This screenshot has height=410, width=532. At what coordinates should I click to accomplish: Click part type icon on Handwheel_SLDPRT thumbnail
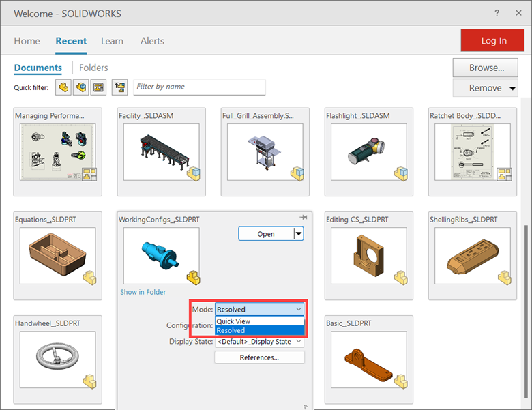pyautogui.click(x=90, y=381)
